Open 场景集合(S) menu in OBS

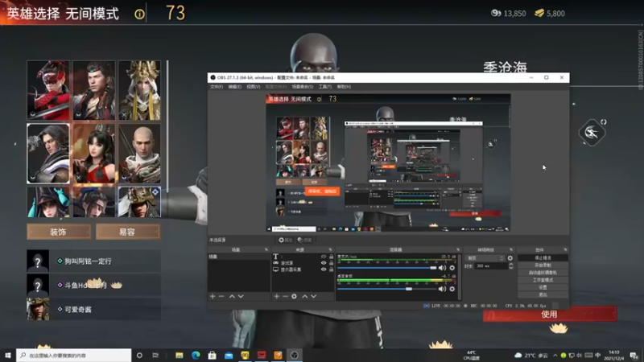click(x=303, y=87)
